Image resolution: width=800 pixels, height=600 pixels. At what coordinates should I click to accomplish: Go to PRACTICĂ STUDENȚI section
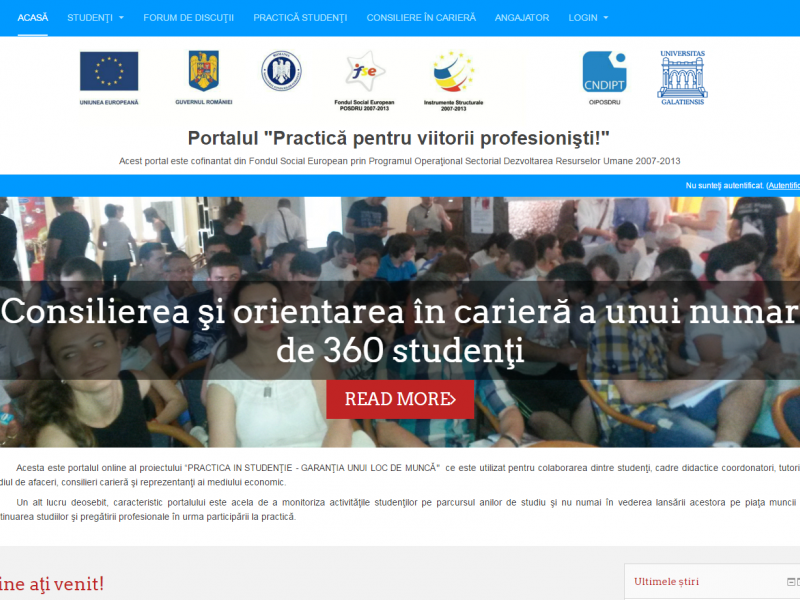point(300,18)
